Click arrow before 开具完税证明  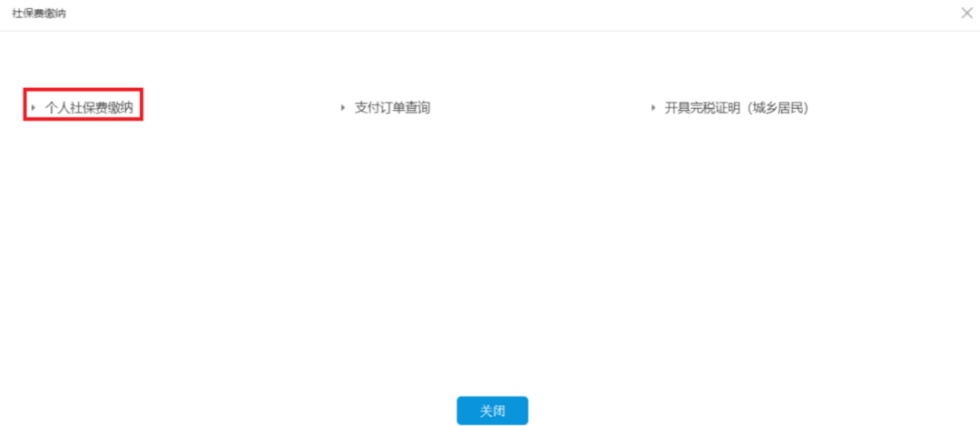[x=653, y=107]
